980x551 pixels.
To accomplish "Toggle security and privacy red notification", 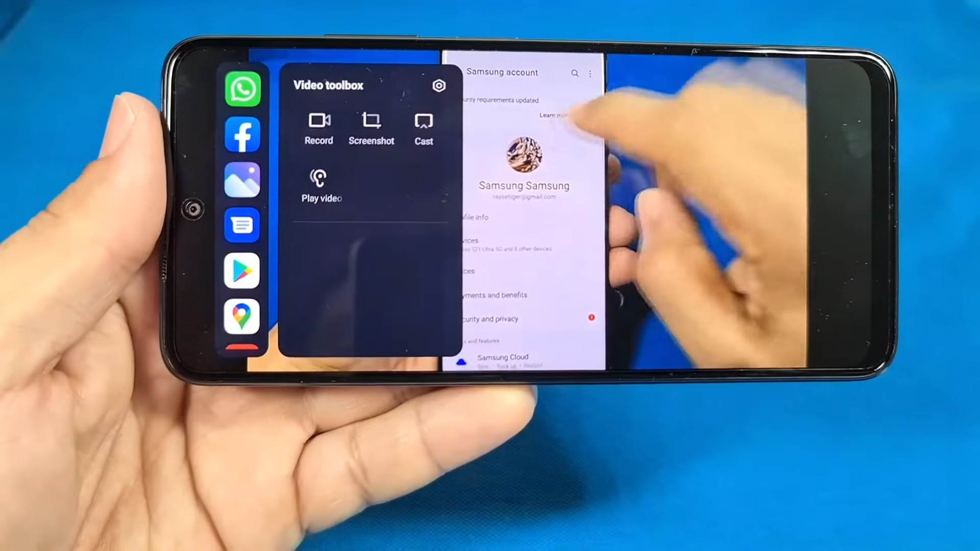I will (x=590, y=317).
